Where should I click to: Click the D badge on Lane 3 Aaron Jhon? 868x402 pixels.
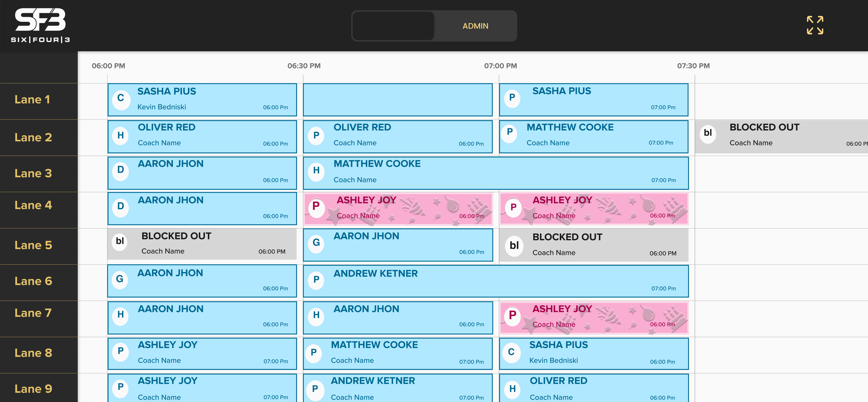pyautogui.click(x=121, y=170)
